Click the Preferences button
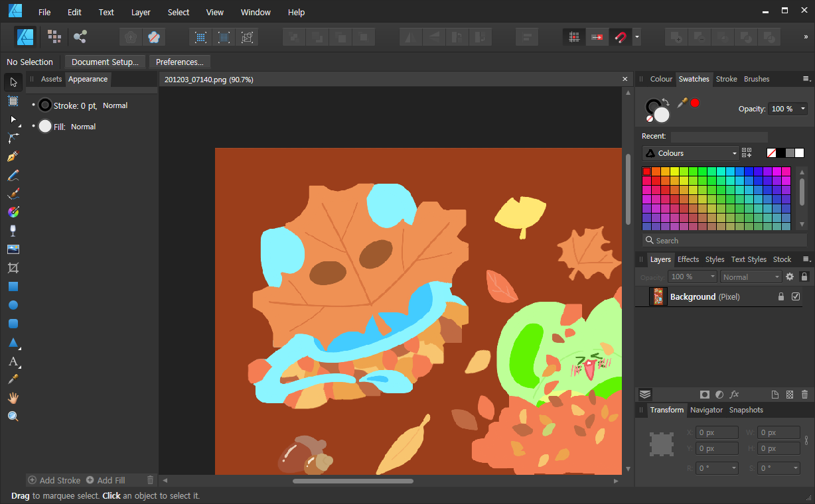The image size is (815, 504). (180, 62)
